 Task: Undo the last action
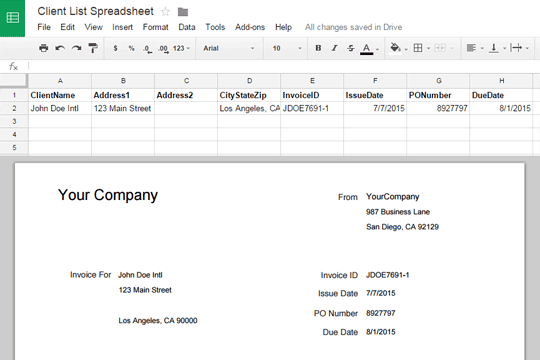point(60,48)
